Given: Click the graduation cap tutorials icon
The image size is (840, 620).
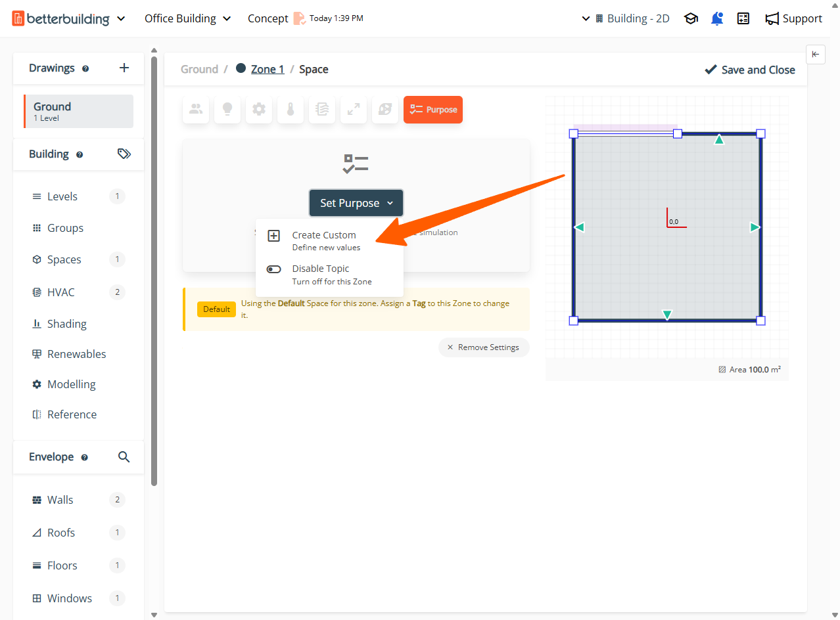Looking at the screenshot, I should [691, 18].
